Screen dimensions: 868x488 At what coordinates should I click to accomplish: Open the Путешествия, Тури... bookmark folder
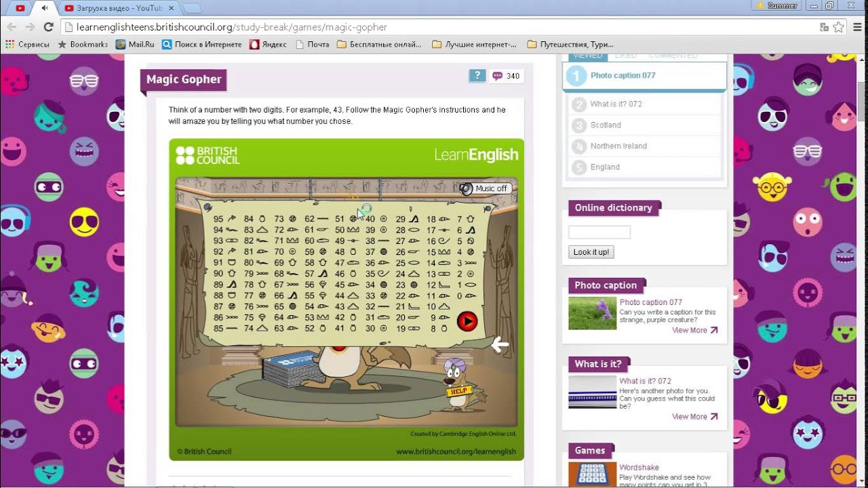point(570,45)
